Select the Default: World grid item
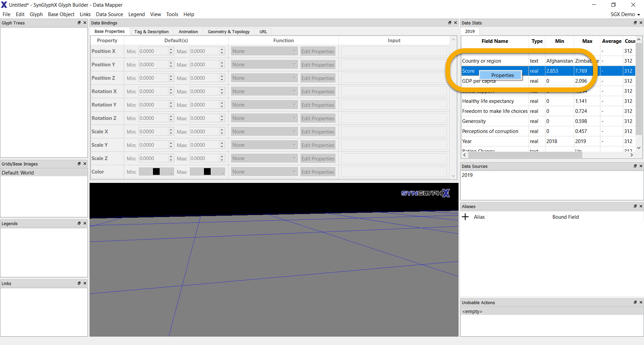 pos(44,173)
